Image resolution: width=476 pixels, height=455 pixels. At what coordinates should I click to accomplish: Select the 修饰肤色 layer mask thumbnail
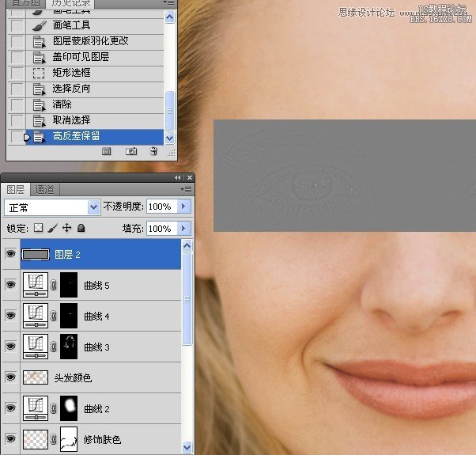point(69,439)
